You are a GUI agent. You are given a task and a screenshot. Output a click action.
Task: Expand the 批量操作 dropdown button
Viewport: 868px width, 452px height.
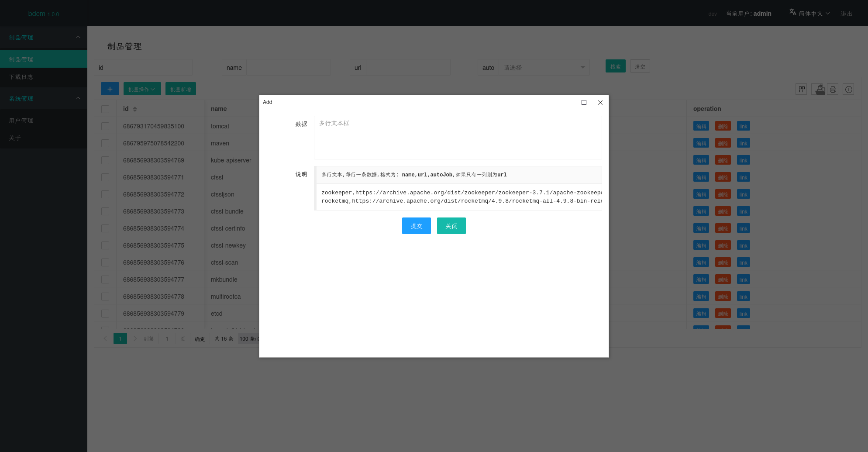[142, 89]
